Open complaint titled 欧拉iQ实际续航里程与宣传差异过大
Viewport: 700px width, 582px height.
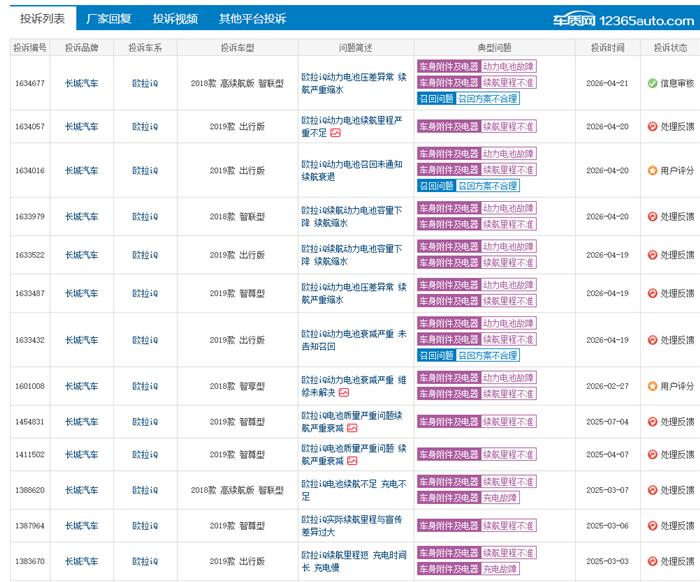click(x=353, y=526)
